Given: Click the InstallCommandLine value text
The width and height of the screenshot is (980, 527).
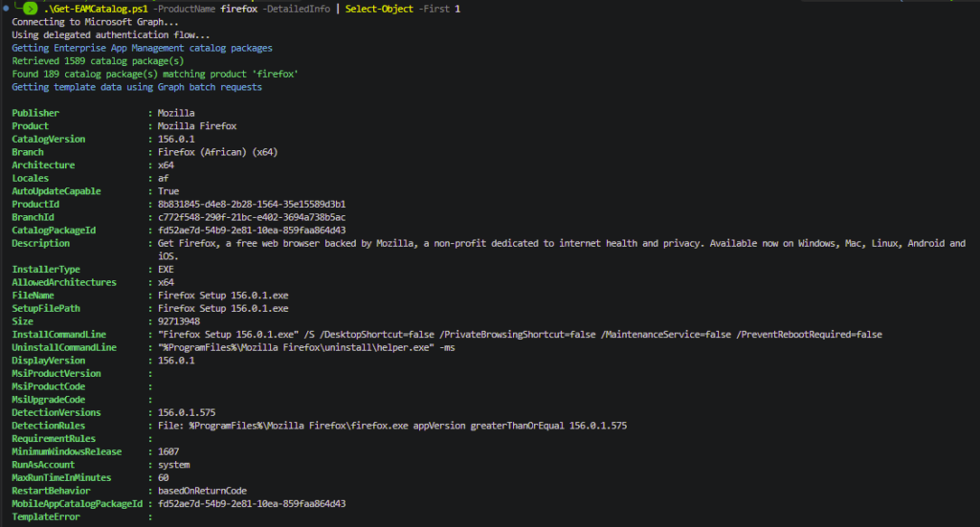Looking at the screenshot, I should 520,335.
